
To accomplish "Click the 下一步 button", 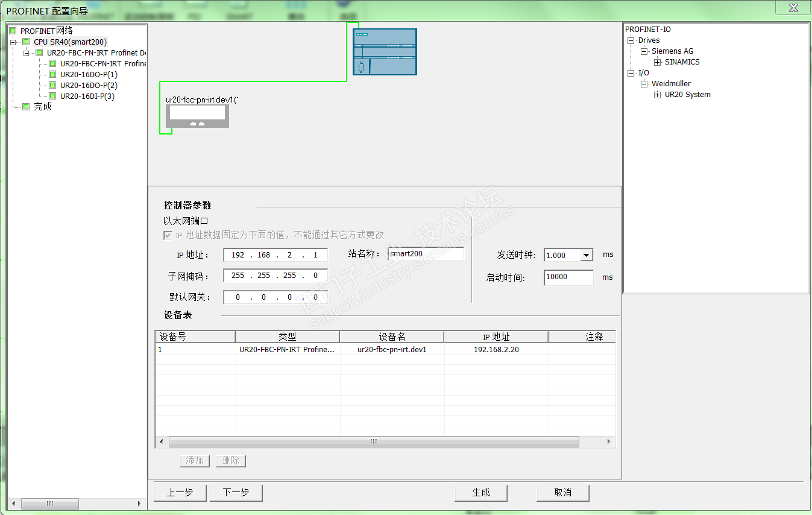I will (236, 493).
